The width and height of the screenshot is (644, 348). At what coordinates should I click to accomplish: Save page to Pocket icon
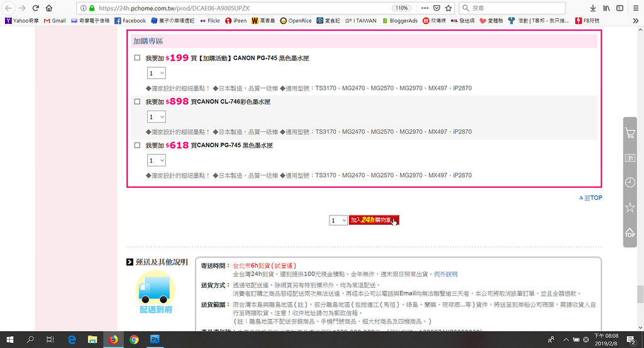coord(436,8)
